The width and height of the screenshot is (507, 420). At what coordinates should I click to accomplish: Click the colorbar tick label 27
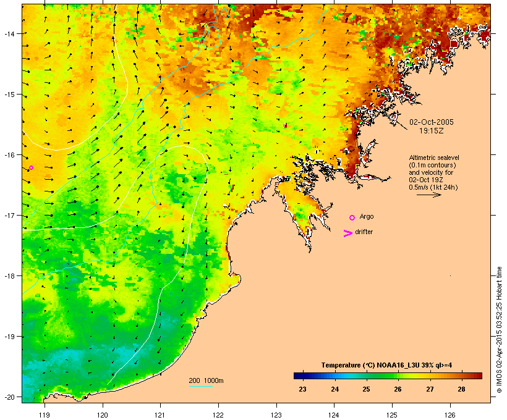(x=430, y=389)
